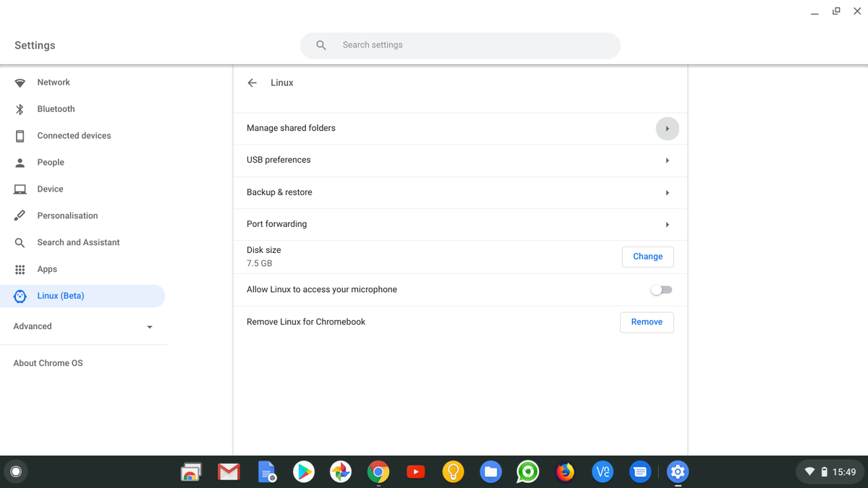Open YouTube from the shelf

pos(416,471)
